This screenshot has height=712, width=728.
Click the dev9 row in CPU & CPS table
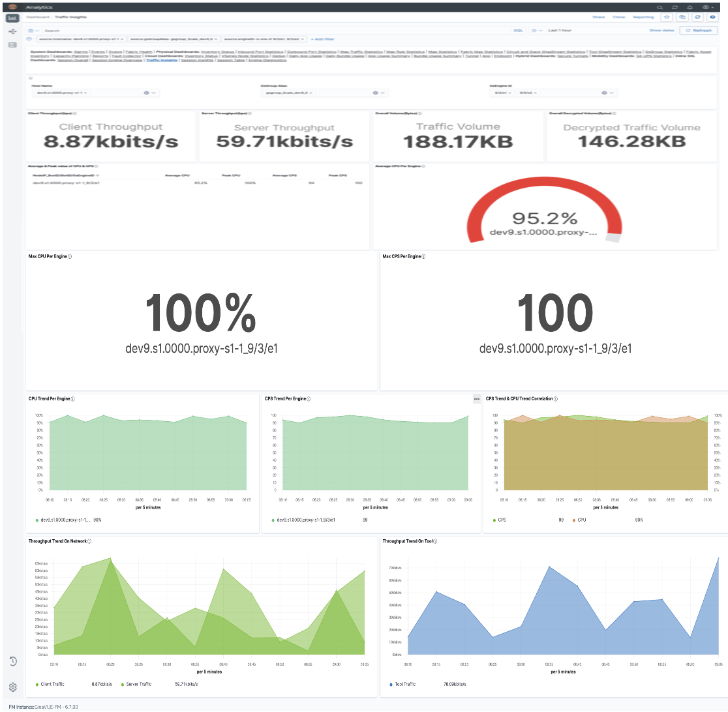coord(198,183)
